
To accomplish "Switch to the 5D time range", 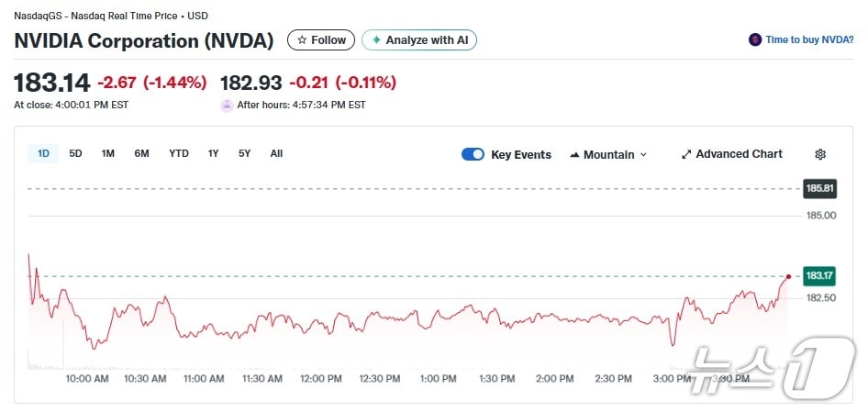I will pos(75,153).
